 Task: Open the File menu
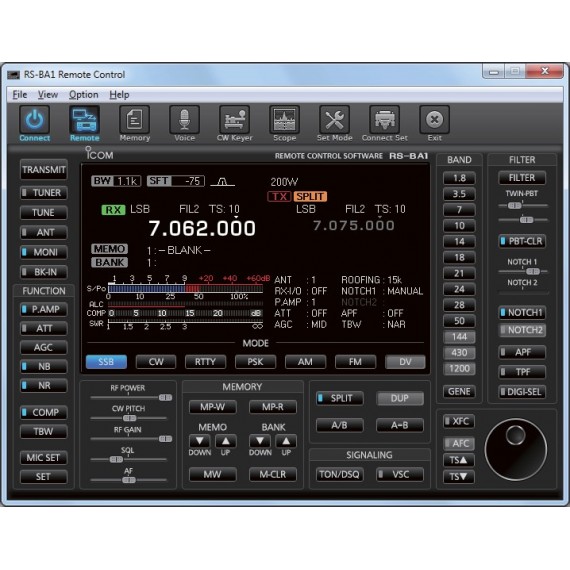[20, 95]
